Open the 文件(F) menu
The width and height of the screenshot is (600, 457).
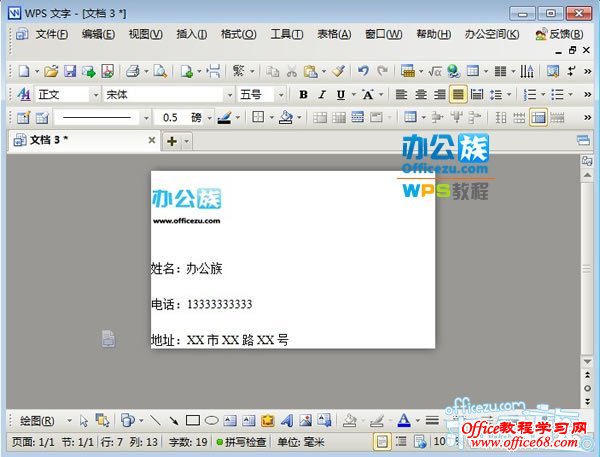pyautogui.click(x=52, y=34)
